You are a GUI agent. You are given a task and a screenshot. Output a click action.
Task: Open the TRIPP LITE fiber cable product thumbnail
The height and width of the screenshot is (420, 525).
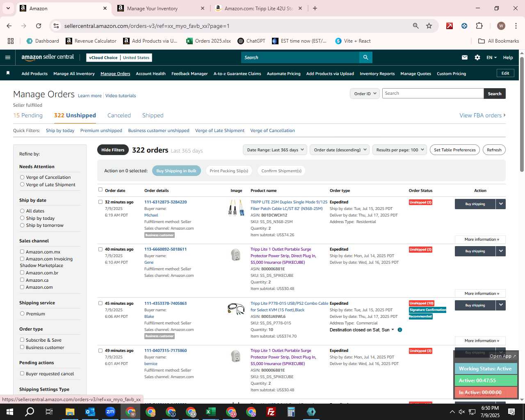(236, 208)
